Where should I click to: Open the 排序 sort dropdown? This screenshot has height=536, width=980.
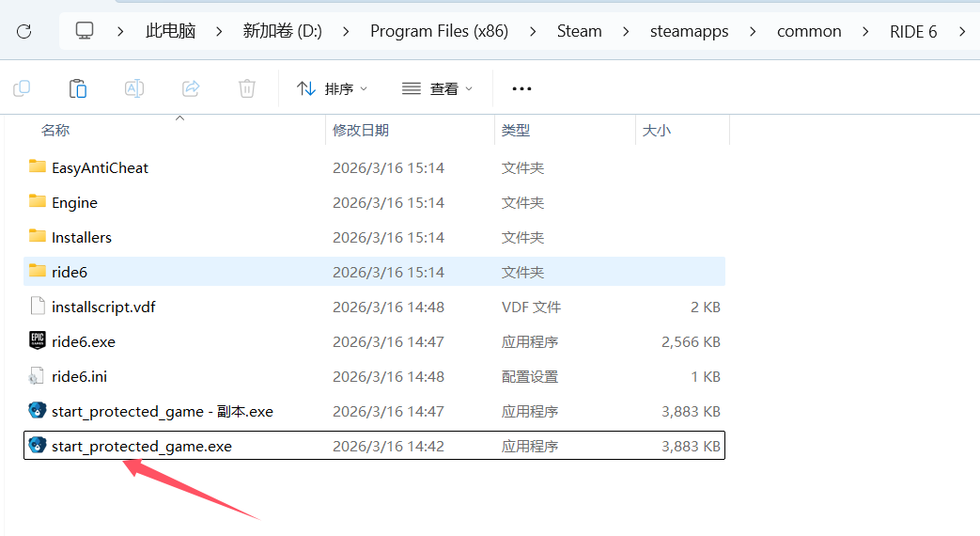coord(333,88)
